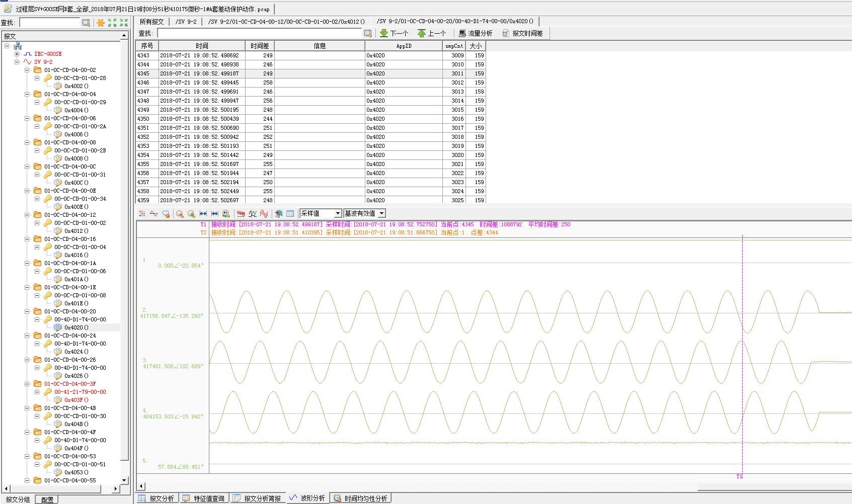The image size is (852, 504).
Task: Click into the message list search field
Action: point(260,33)
